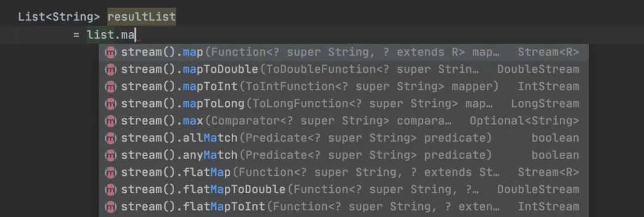This screenshot has width=644, height=217.
Task: Choose stream().mapToDouble from the completion list
Action: point(344,70)
